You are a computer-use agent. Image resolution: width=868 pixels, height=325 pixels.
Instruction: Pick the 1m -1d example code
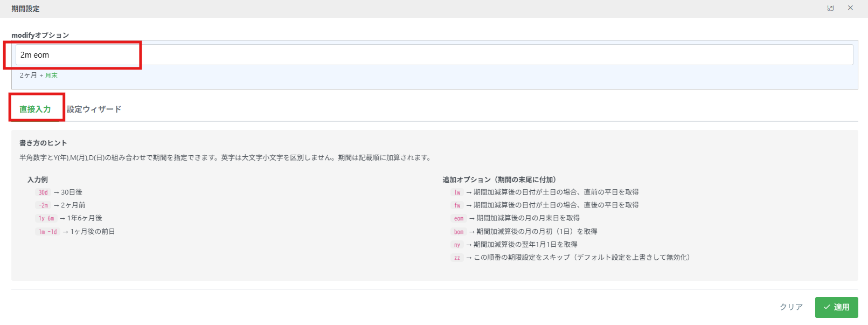pos(47,232)
